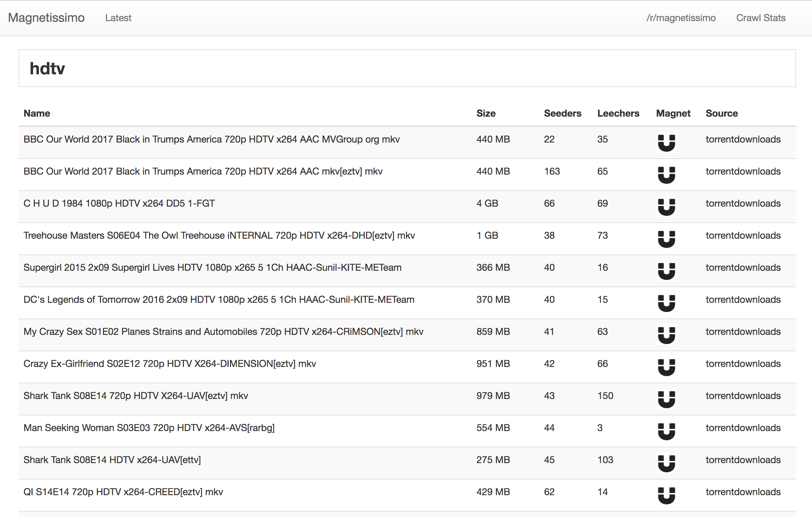Image resolution: width=812 pixels, height=517 pixels.
Task: Click the 22 seeders value
Action: [x=549, y=139]
